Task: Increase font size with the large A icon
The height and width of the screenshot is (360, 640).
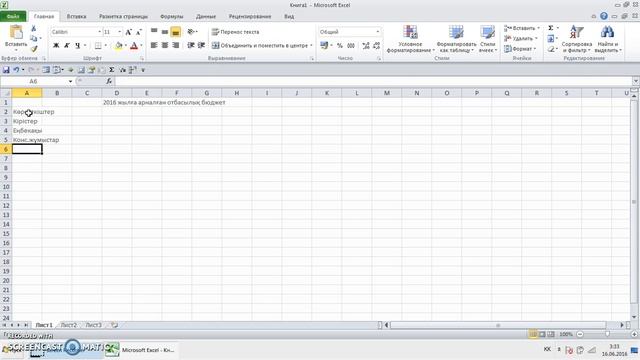Action: tap(129, 32)
